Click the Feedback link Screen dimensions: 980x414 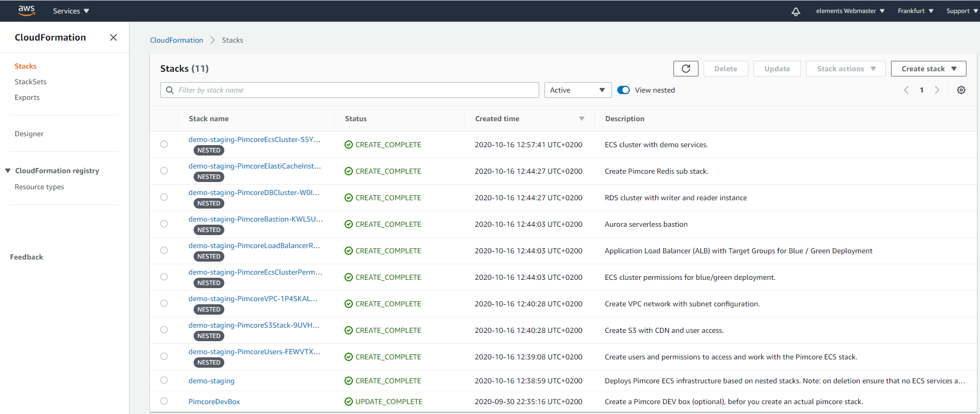(x=27, y=257)
